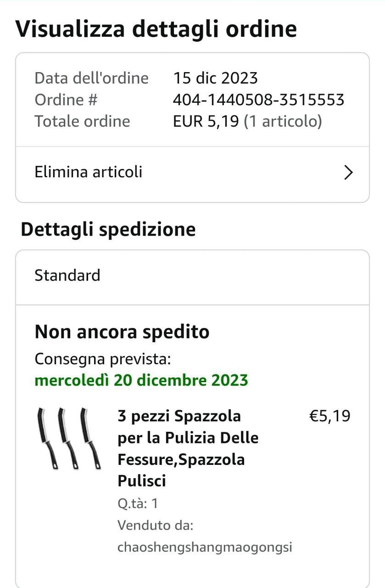Image resolution: width=385 pixels, height=588 pixels.
Task: Click the Data dell'ordine label
Action: (91, 78)
